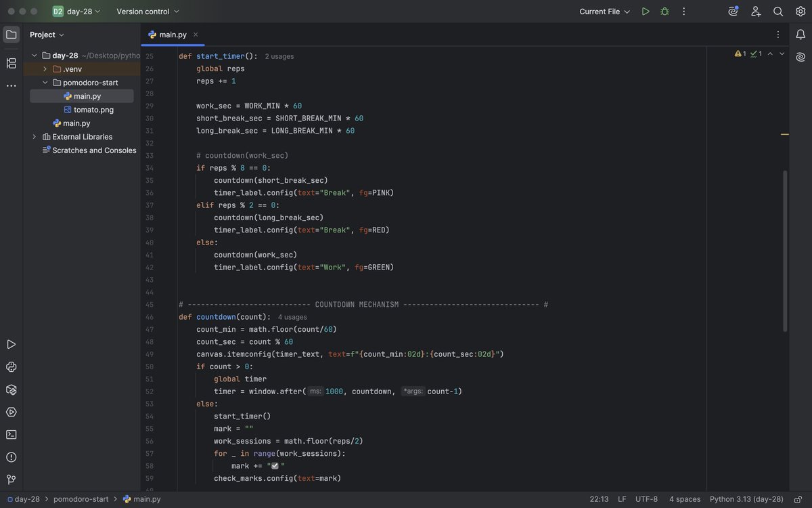Jump to next highlighted problem arrow
This screenshot has width=812, height=508.
(782, 54)
